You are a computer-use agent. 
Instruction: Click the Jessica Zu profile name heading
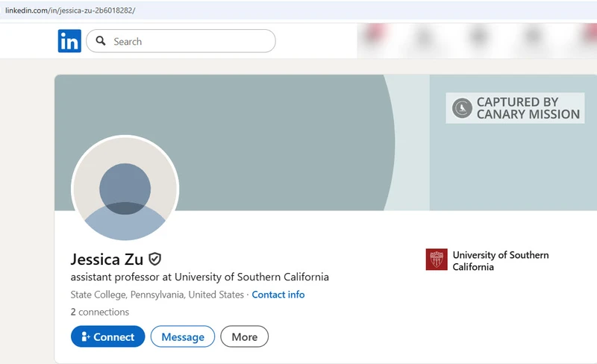(107, 260)
